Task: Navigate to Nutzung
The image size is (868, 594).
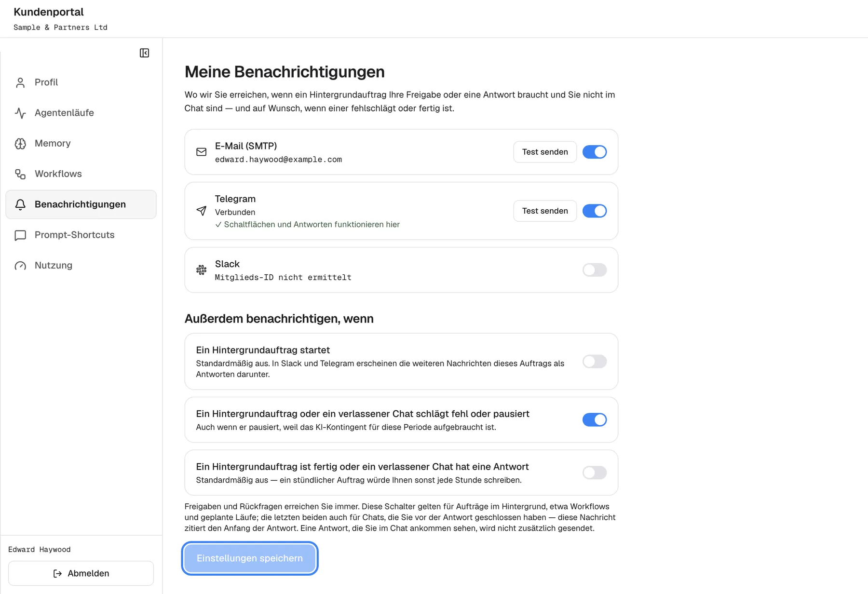Action: [x=81, y=266]
